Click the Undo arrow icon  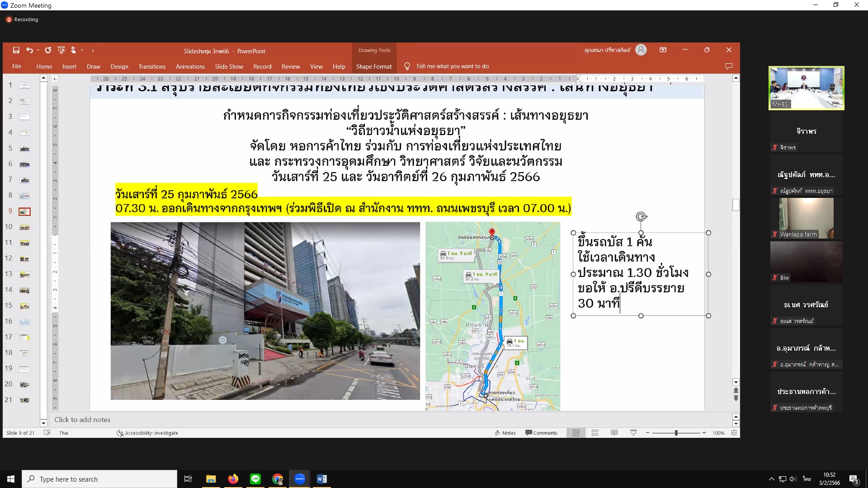click(30, 50)
